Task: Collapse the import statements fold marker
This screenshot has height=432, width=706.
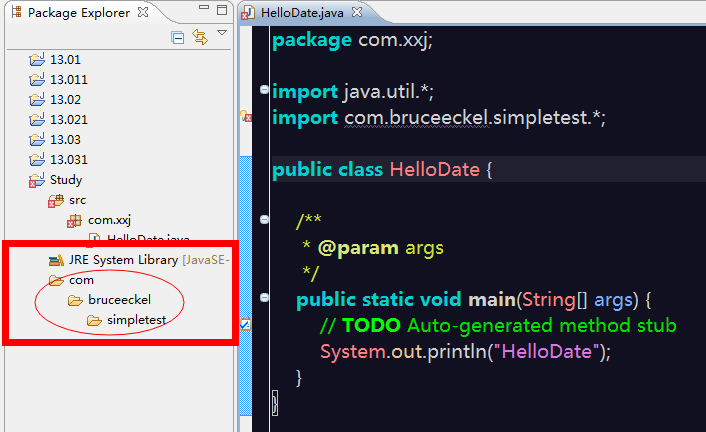Action: [264, 90]
